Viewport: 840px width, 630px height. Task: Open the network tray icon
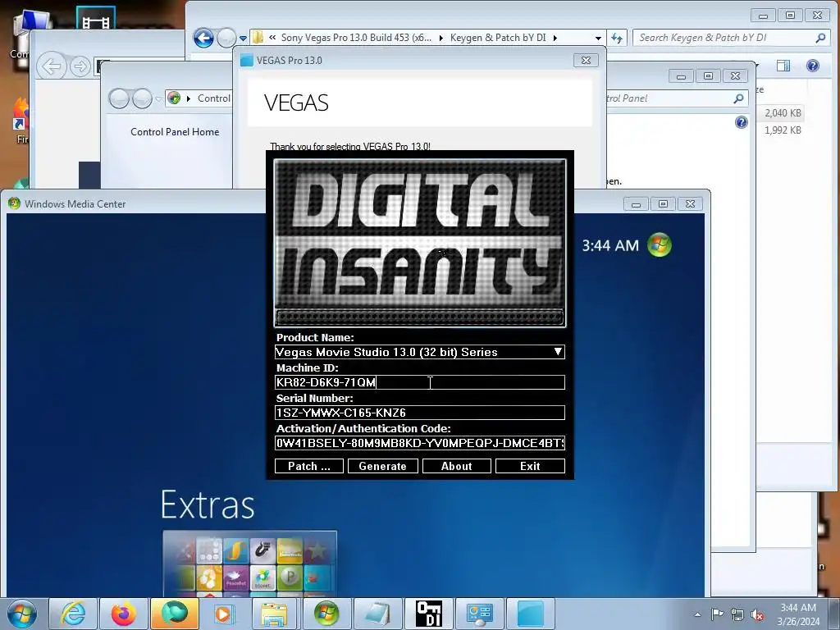click(x=737, y=614)
